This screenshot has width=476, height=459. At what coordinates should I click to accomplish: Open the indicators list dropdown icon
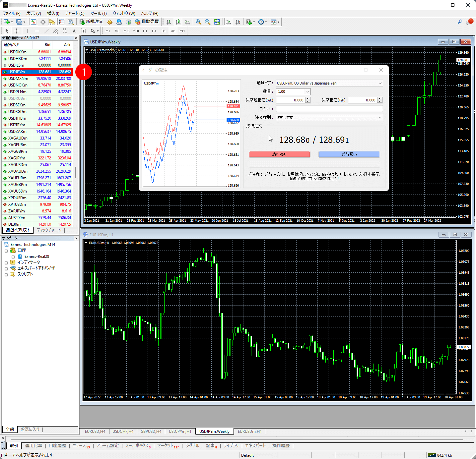250,22
